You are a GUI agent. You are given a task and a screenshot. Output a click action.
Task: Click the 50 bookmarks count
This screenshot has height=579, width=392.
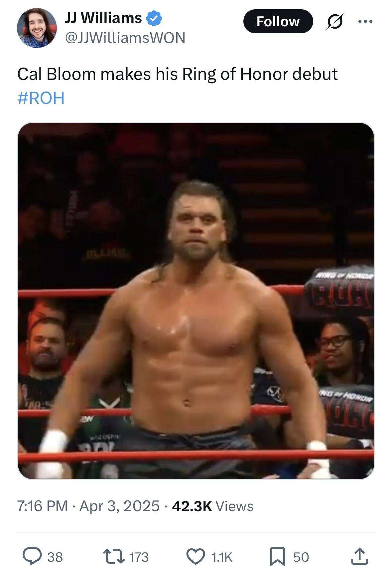coord(301,557)
